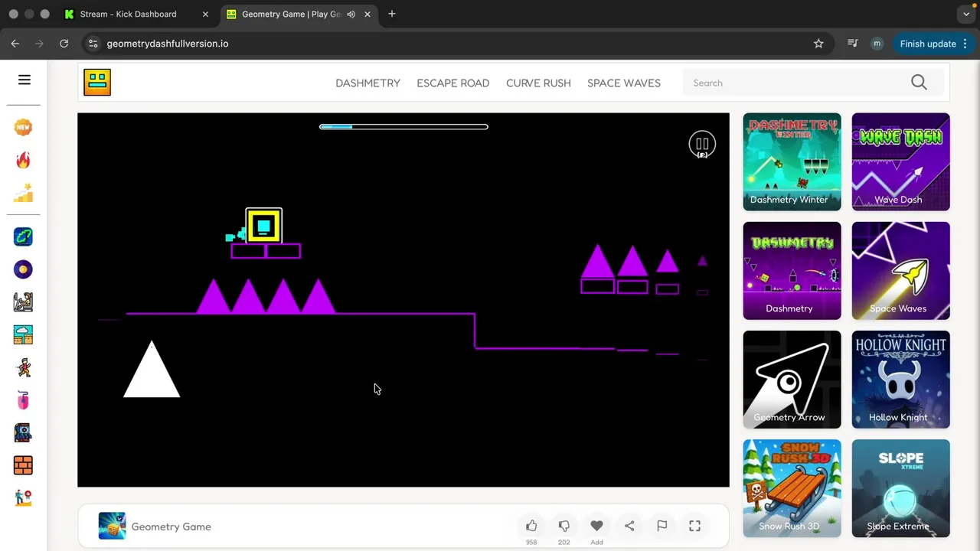The width and height of the screenshot is (980, 551).
Task: Click the cloud landscape category icon
Action: tap(23, 334)
